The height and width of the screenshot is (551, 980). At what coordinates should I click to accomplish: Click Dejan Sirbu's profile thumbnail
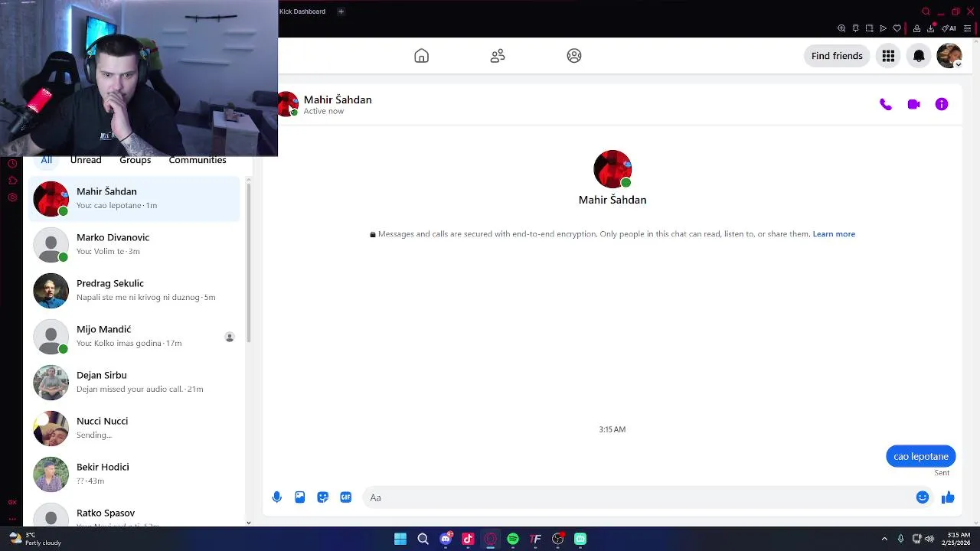(51, 383)
